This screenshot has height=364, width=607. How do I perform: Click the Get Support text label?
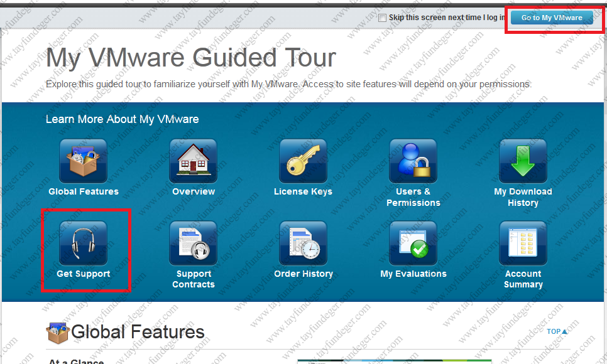coord(84,274)
